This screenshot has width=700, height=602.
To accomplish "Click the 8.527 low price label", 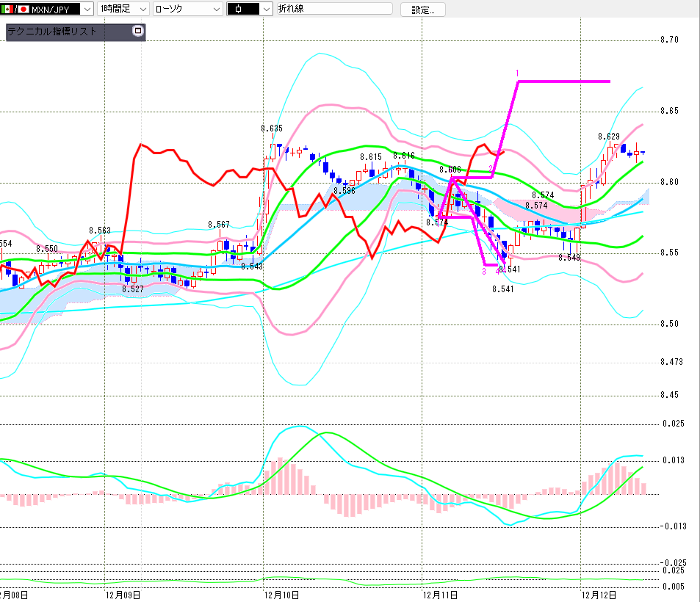I will pyautogui.click(x=133, y=289).
